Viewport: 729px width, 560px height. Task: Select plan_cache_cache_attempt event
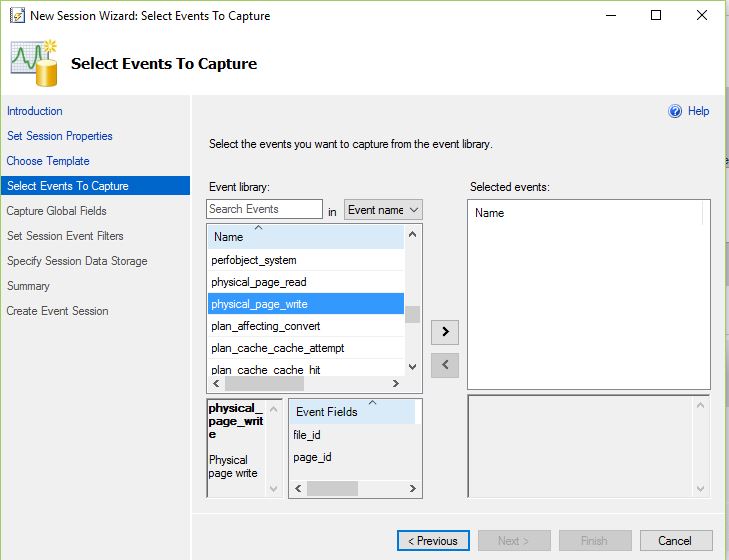coord(278,348)
